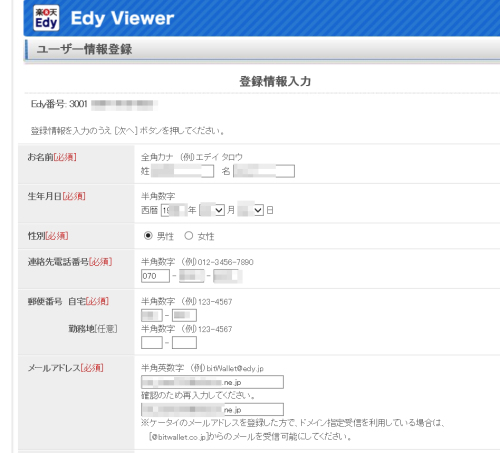
Task: Click the 生年月日[必須] label
Action: point(57,196)
